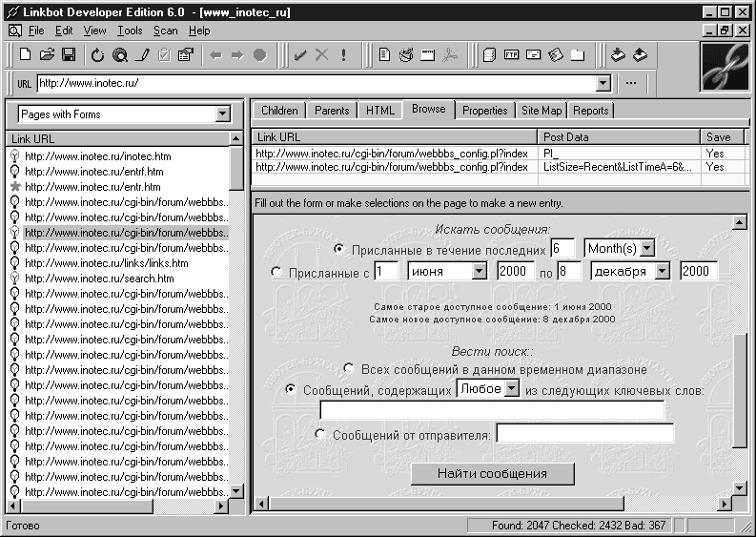Click the New blank document toolbar icon
The image size is (756, 537).
[x=25, y=54]
